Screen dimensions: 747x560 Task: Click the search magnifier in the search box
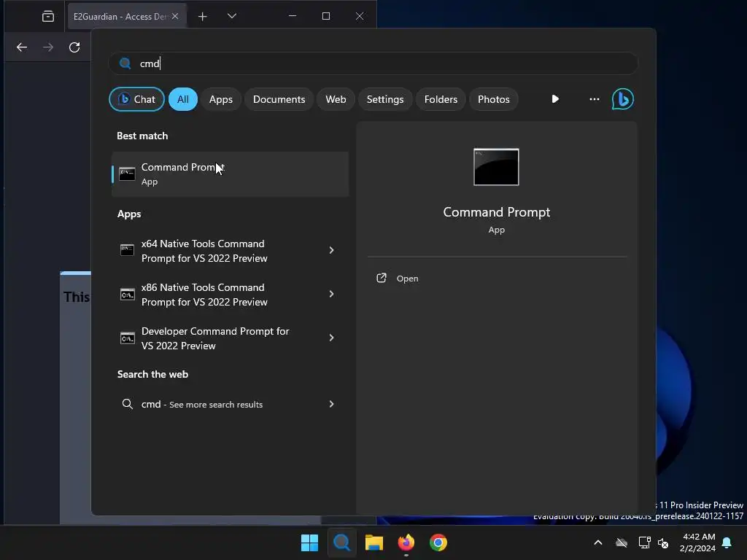click(x=125, y=63)
